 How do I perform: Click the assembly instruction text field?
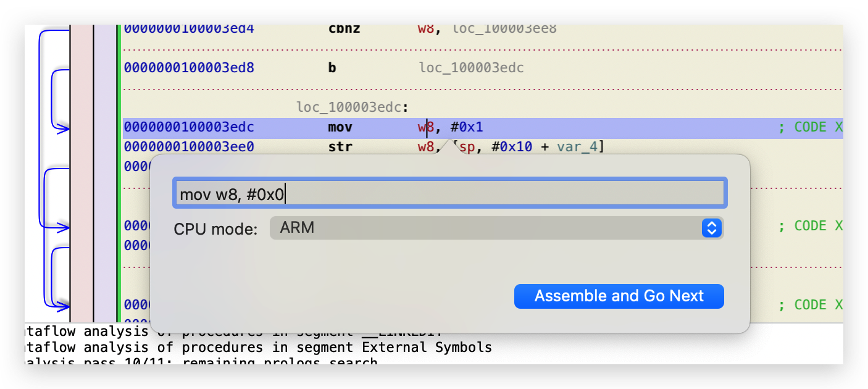coord(449,193)
